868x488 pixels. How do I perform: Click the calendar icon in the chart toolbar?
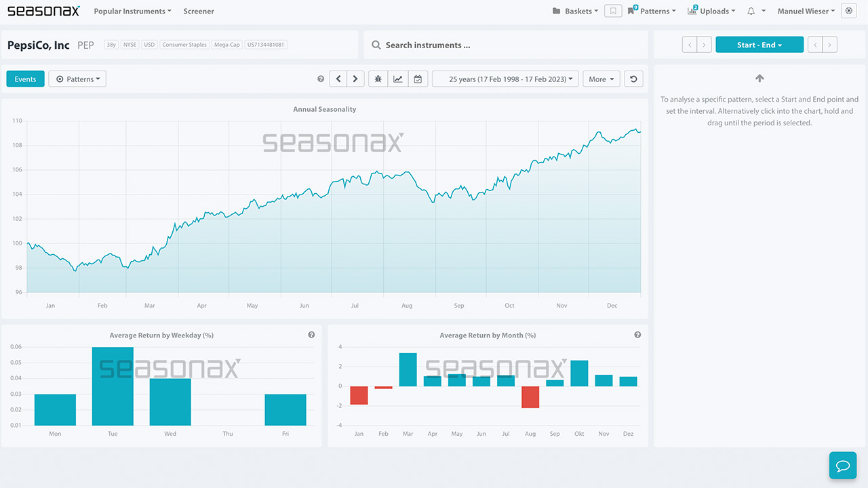[418, 79]
